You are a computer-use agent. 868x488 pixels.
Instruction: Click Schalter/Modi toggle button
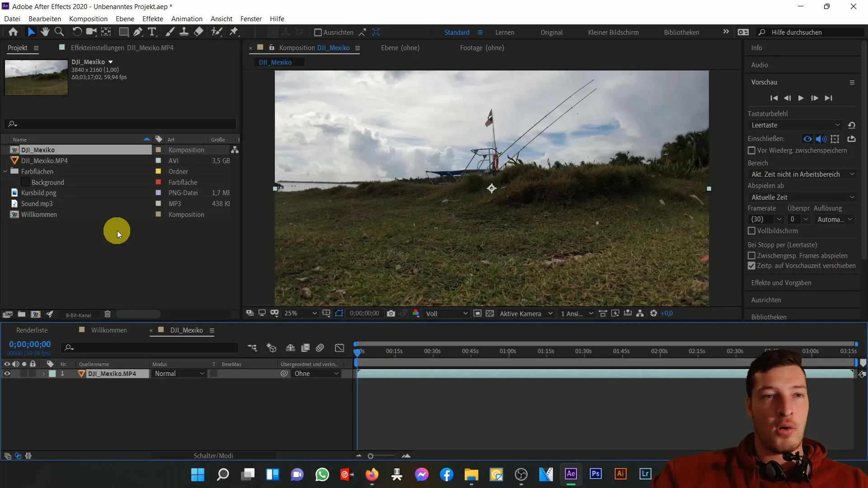point(213,456)
